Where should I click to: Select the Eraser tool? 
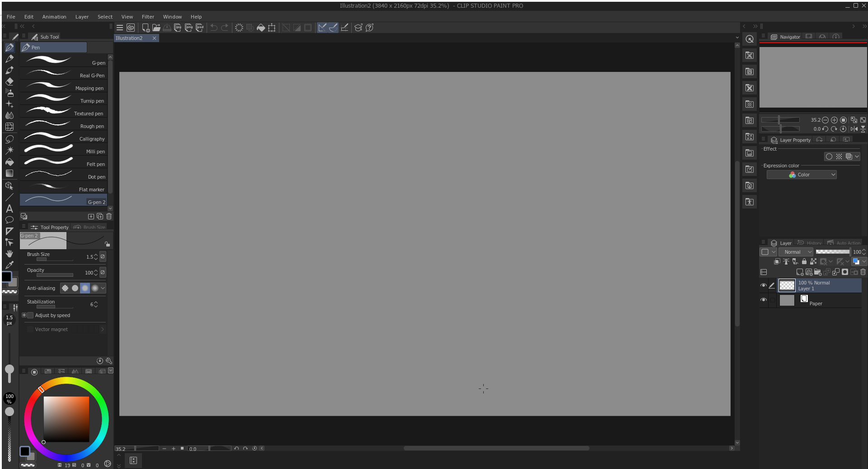(9, 81)
